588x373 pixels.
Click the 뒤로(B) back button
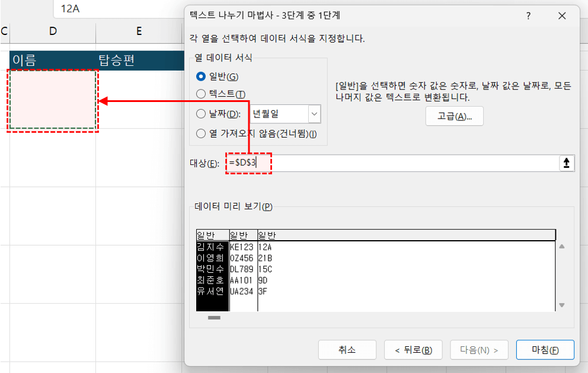[413, 349]
